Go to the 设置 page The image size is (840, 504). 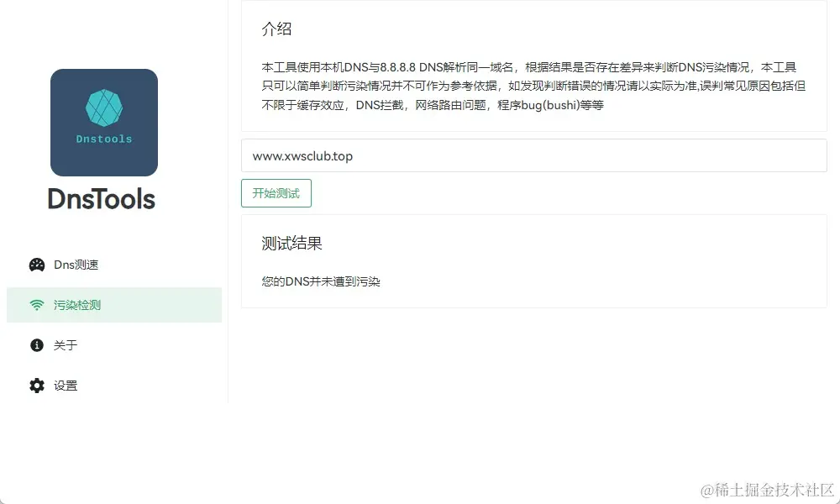coord(114,385)
